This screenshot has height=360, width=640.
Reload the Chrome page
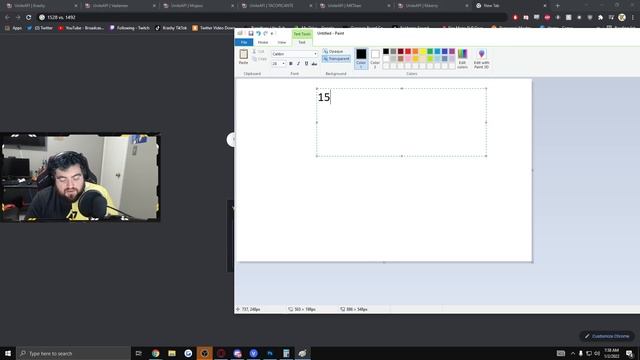[29, 18]
